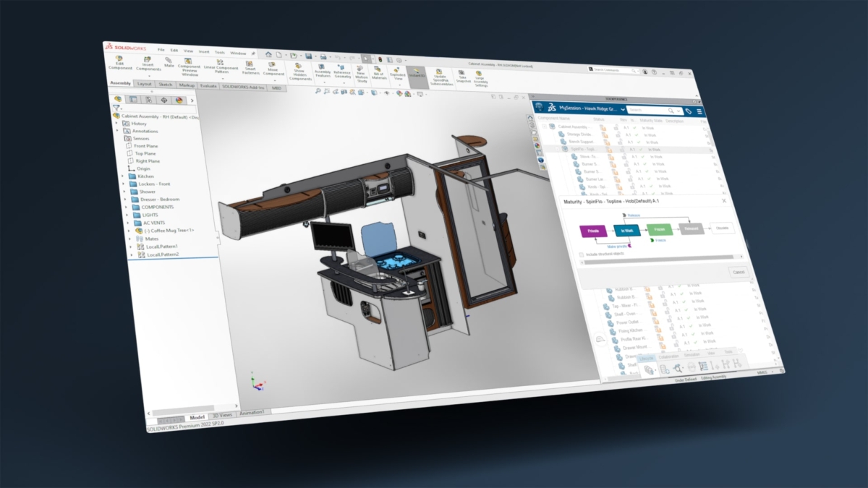Switch to the Evaluate tab
Image resolution: width=868 pixels, height=488 pixels.
[x=209, y=86]
